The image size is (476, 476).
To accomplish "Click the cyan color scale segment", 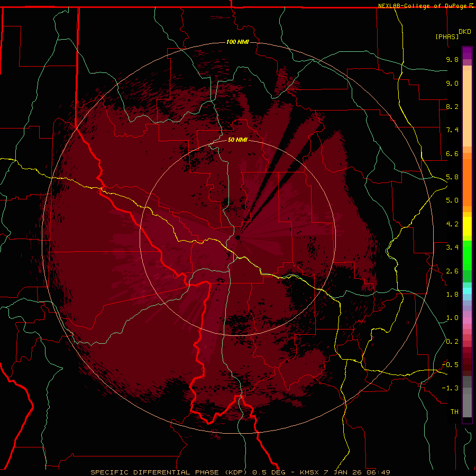I will click(467, 291).
